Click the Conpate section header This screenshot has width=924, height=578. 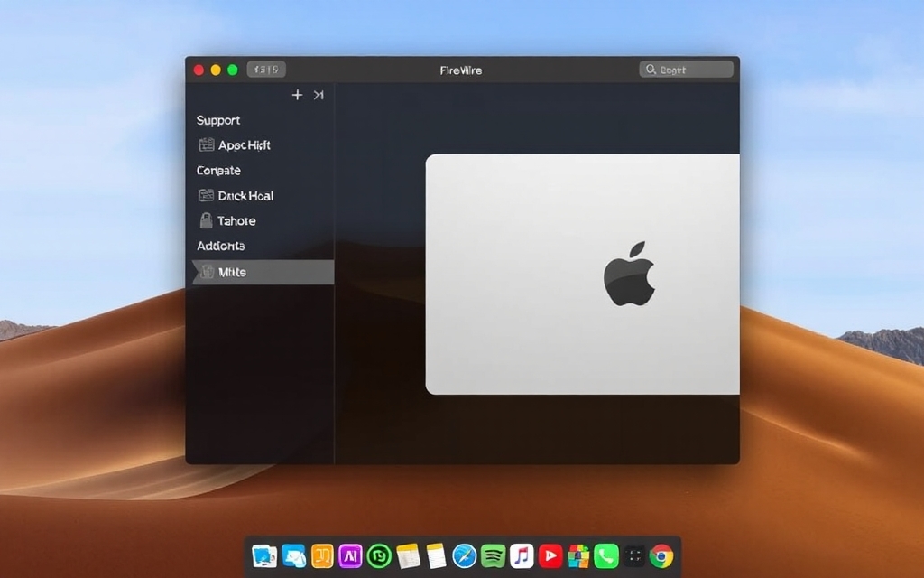tap(218, 171)
